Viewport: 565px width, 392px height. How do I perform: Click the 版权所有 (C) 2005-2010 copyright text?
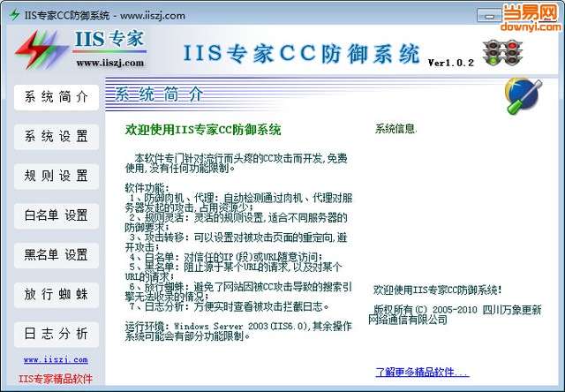(x=455, y=314)
